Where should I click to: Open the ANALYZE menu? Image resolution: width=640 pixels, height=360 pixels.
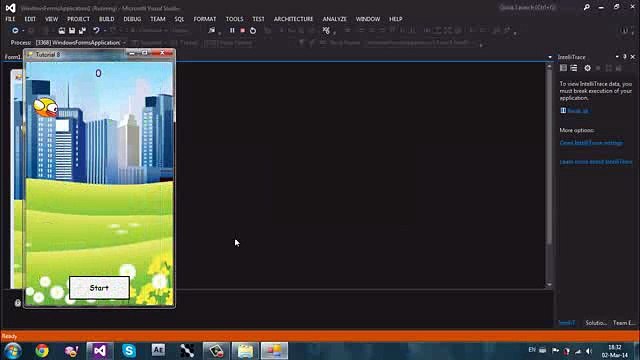coord(334,19)
